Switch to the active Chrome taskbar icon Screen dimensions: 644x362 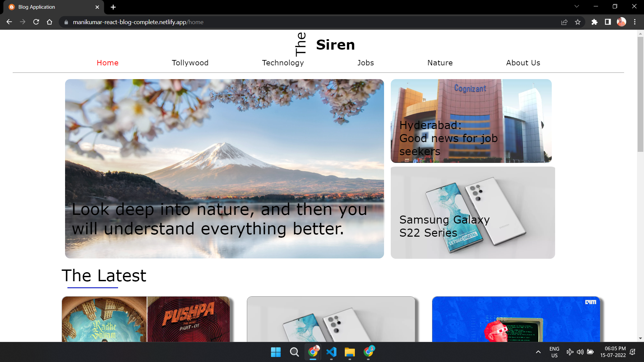click(313, 352)
